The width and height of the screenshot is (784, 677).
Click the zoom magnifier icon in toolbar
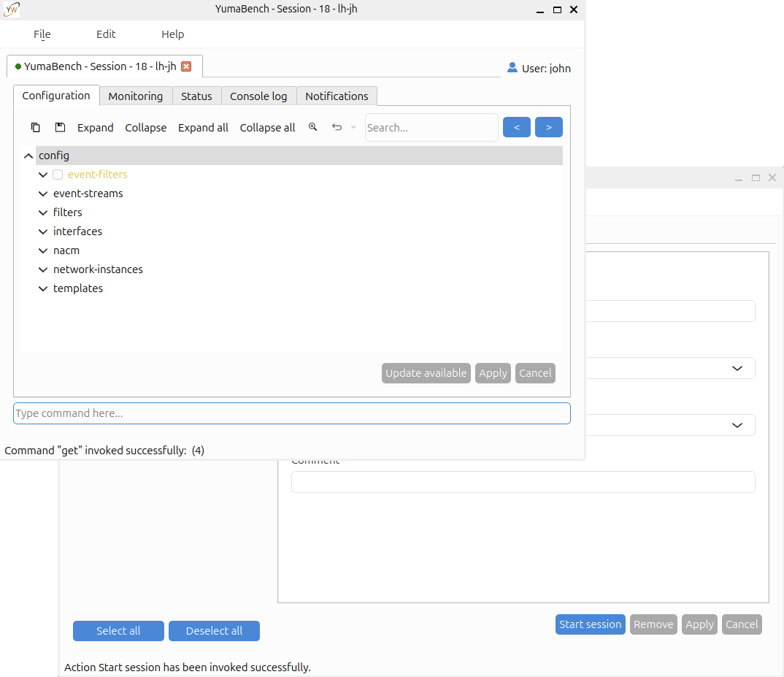pyautogui.click(x=312, y=127)
